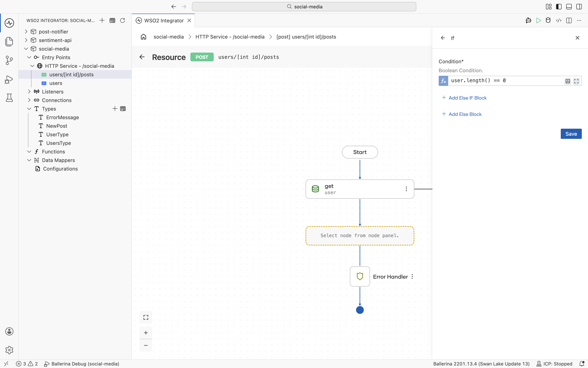Viewport: 588px width, 368px height.
Task: Click the refresh icon in sidebar header
Action: pos(122,20)
